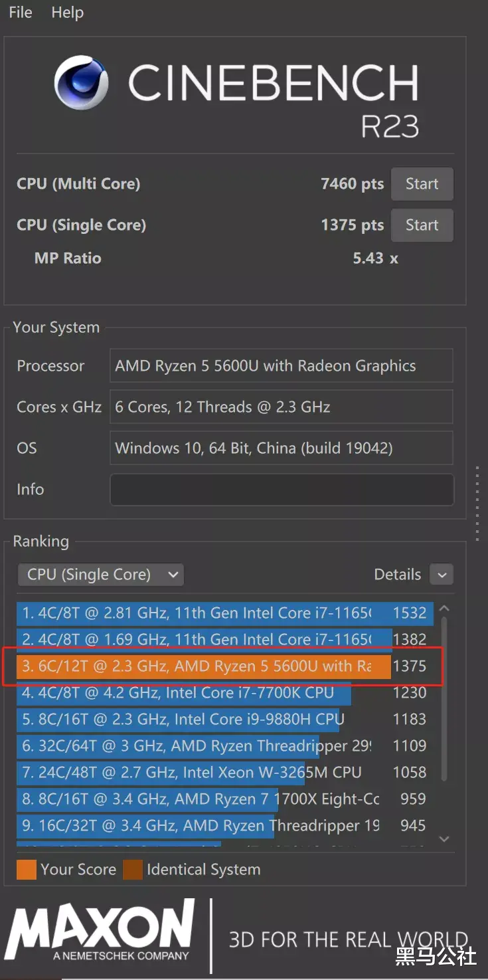Click the Cinebench sphere logo icon
The height and width of the screenshot is (980, 488).
pyautogui.click(x=81, y=82)
